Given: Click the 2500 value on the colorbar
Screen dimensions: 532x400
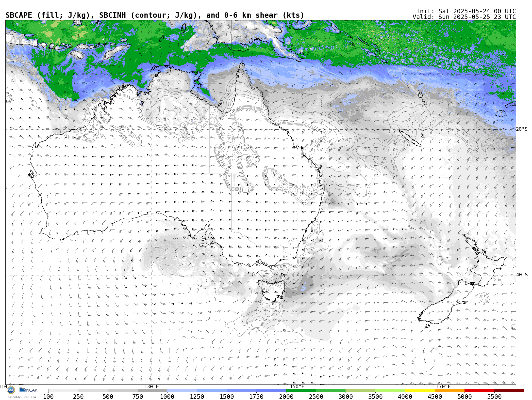Looking at the screenshot, I should 316,397.
